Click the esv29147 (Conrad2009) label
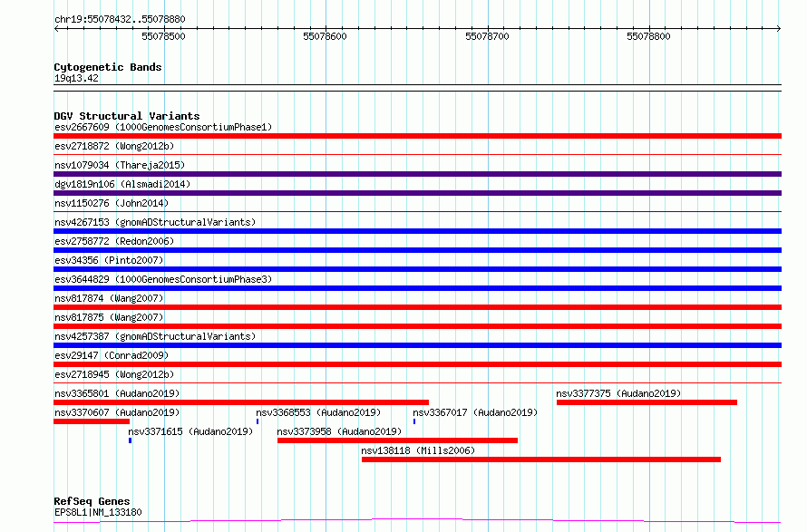Viewport: 807px width, 532px height. coord(112,355)
